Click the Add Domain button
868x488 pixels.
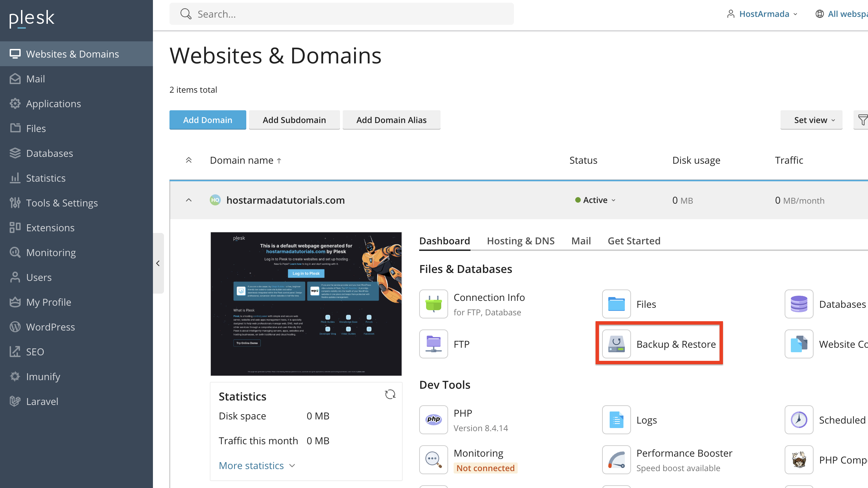click(x=208, y=120)
